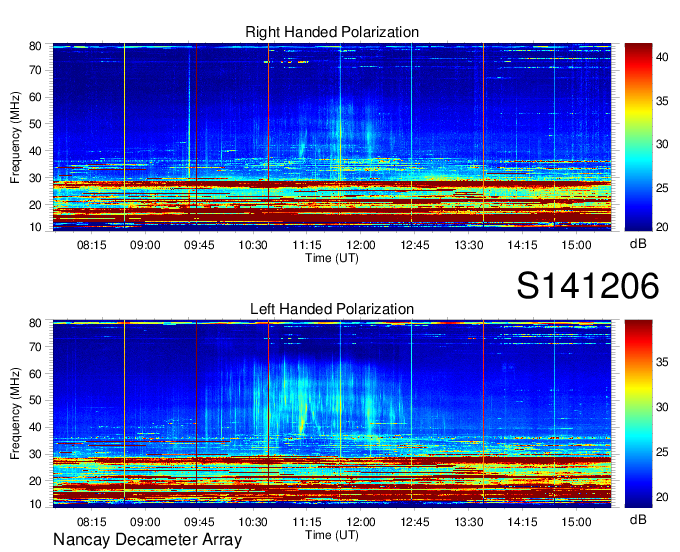Click the dB label under the lower color bar
The height and width of the screenshot is (552, 680).
638,520
